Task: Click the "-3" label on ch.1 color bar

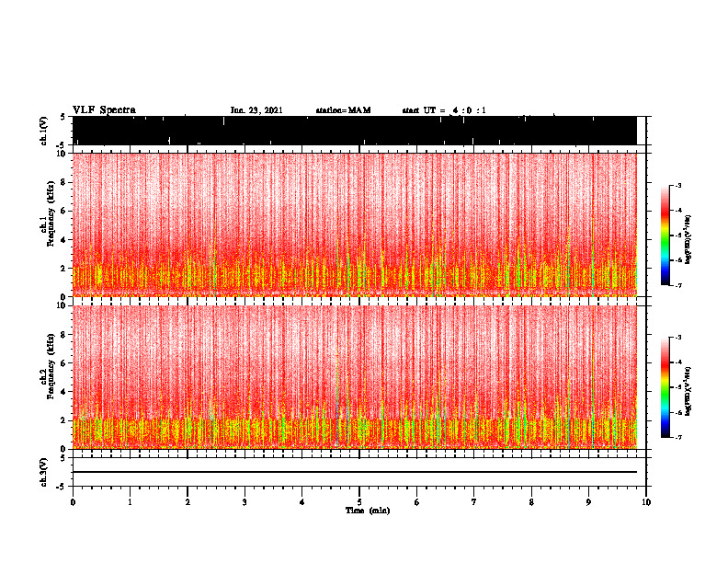Action: click(x=678, y=185)
